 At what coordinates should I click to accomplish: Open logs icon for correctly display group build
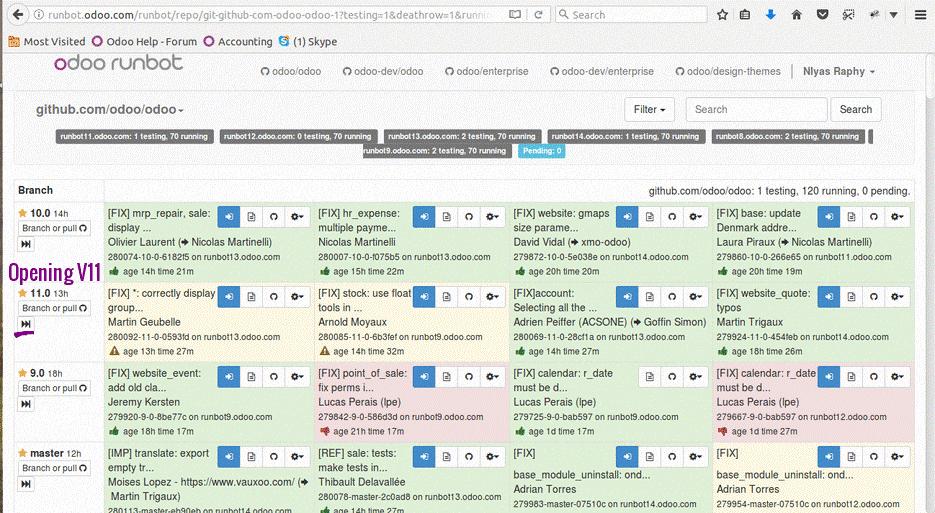click(251, 296)
